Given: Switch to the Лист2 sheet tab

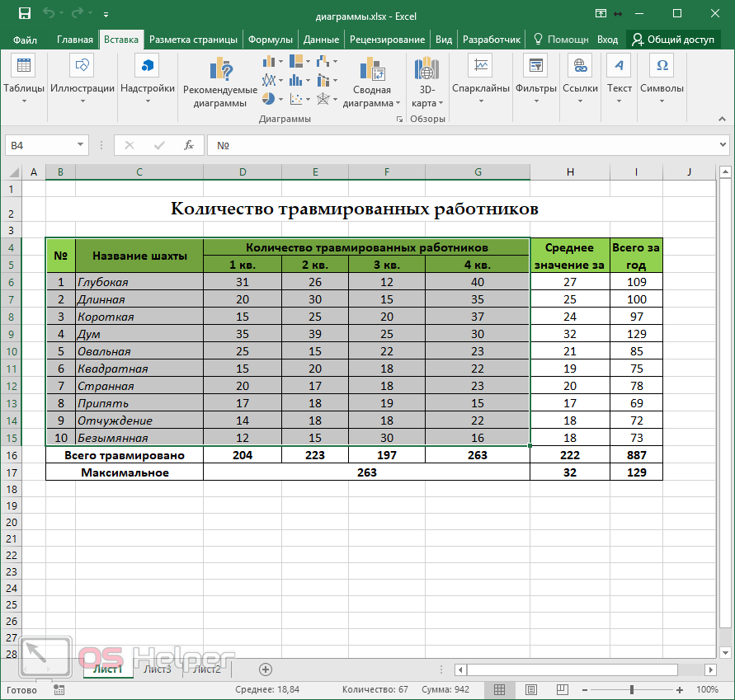Looking at the screenshot, I should click(206, 669).
